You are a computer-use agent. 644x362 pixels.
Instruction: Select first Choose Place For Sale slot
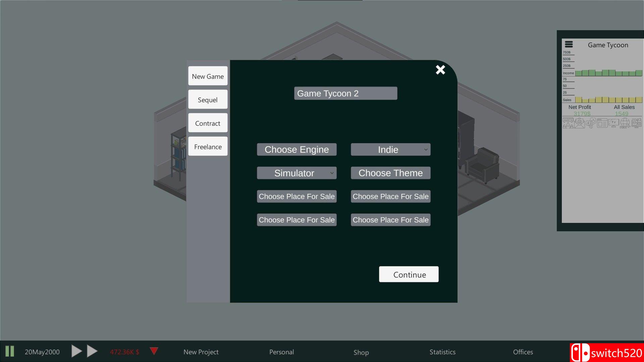point(297,196)
